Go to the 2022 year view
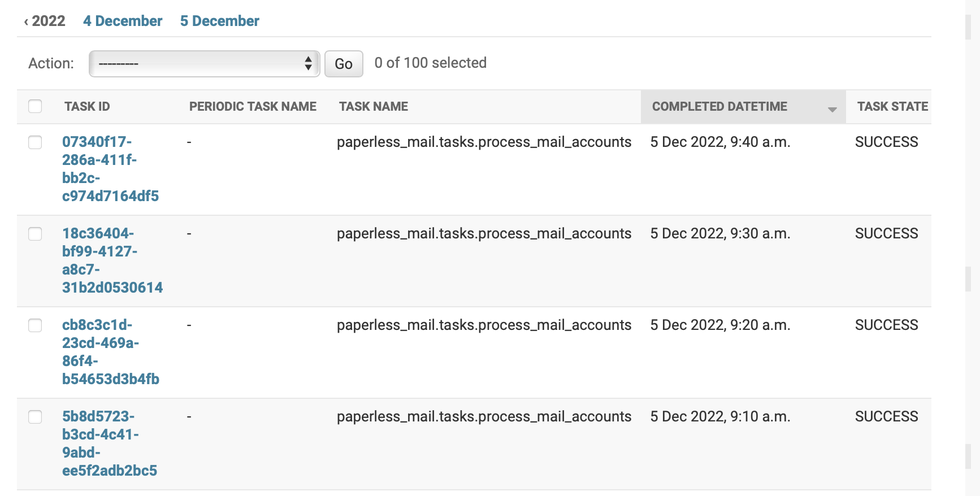 click(x=48, y=21)
